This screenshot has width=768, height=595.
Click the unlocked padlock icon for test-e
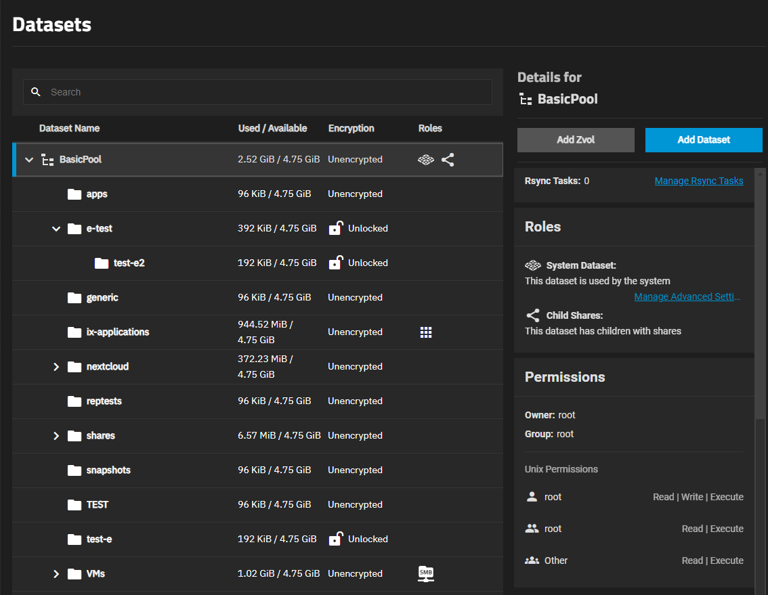click(x=336, y=539)
